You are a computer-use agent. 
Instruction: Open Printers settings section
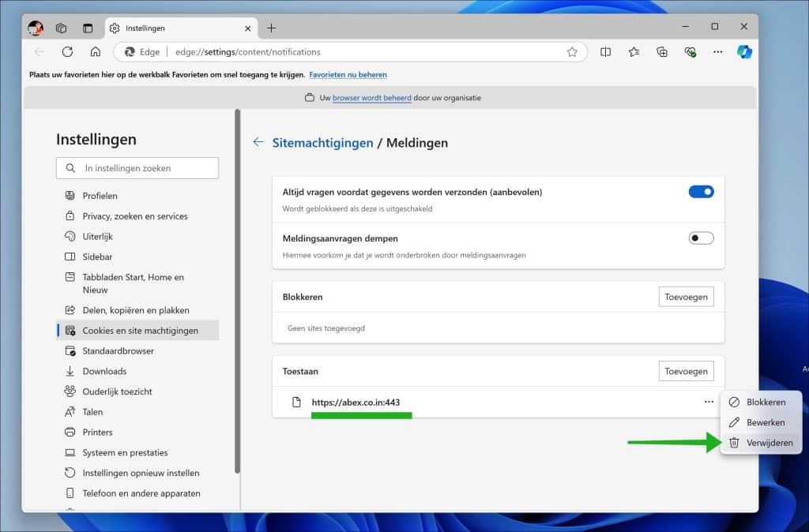137,432
